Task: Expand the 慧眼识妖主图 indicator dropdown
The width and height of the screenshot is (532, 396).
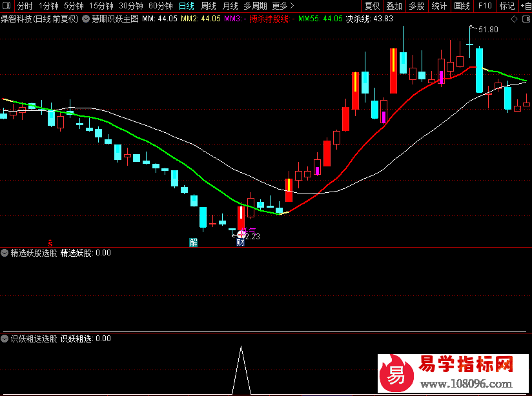Action: click(86, 19)
